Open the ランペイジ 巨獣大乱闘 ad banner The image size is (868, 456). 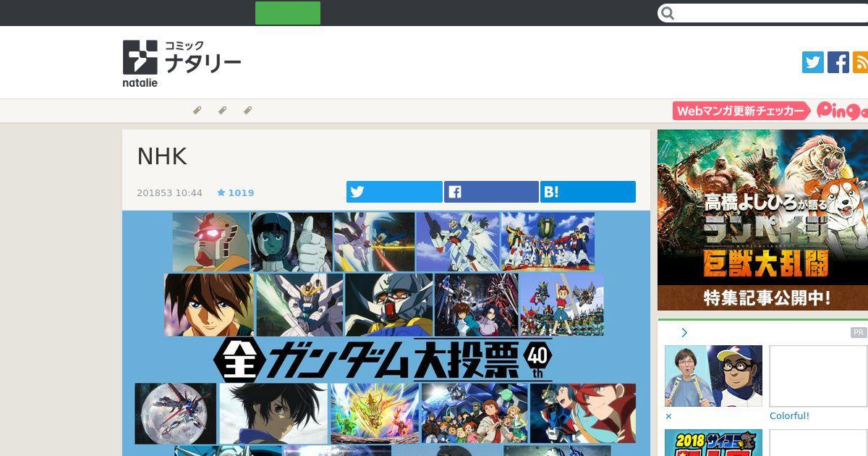762,220
